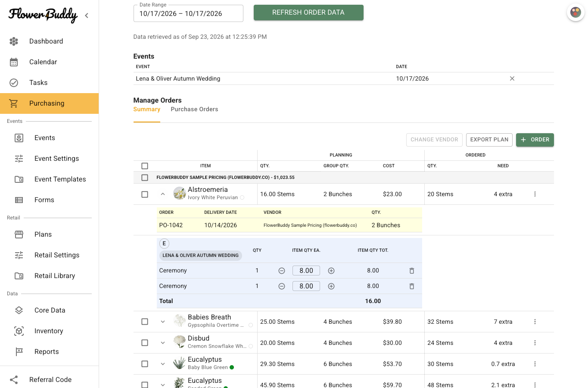Screen dimensions: 588x388
Task: Check the Alstroemeria item checkbox
Action: (x=145, y=194)
